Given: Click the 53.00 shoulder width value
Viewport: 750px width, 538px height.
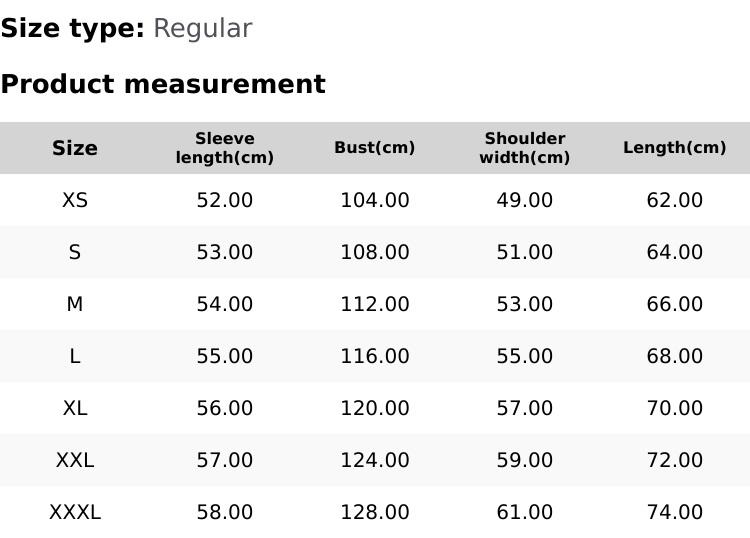Looking at the screenshot, I should (525, 304).
